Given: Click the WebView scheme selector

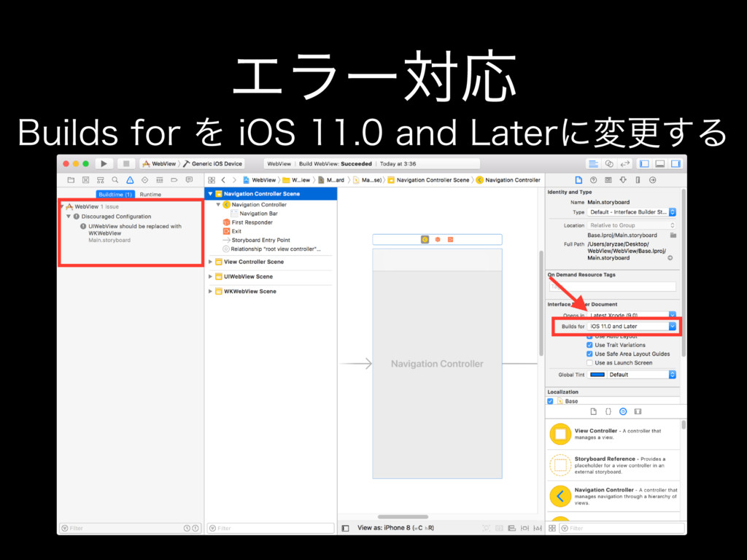Looking at the screenshot, I should [160, 164].
